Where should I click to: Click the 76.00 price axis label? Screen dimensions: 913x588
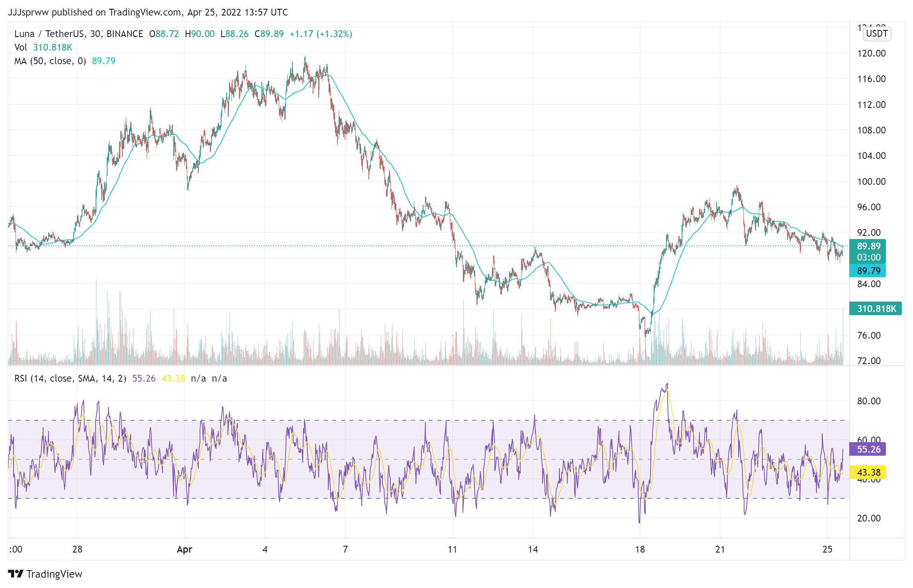pyautogui.click(x=869, y=335)
